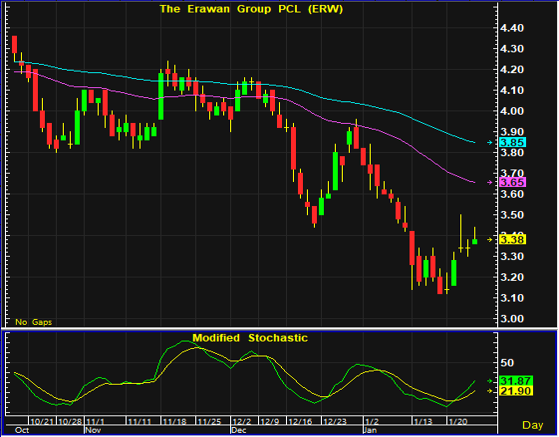Click the No Gaps label
Image resolution: width=559 pixels, height=437 pixels.
point(34,322)
